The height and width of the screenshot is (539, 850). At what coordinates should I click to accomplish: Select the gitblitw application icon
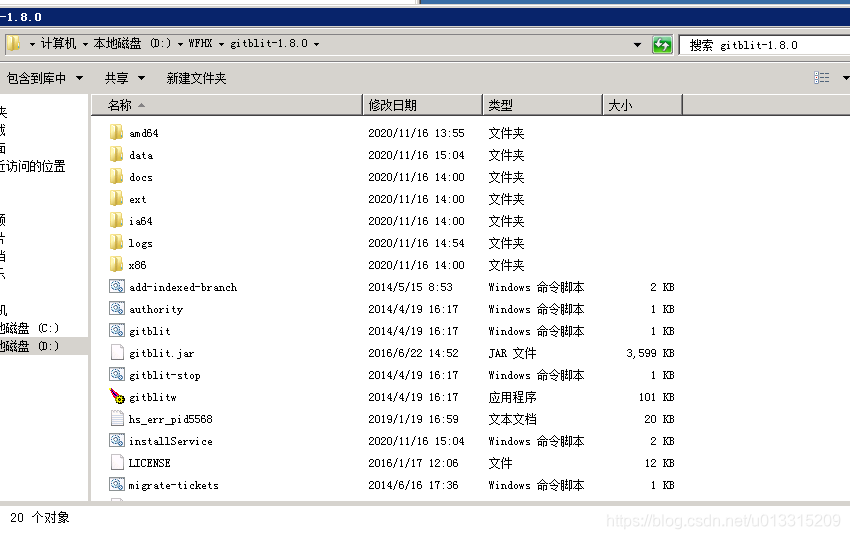117,396
